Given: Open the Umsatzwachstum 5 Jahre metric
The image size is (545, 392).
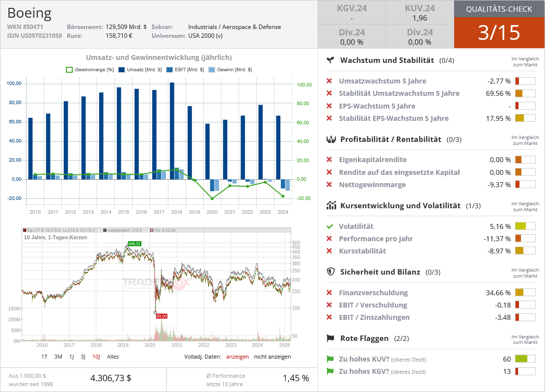Looking at the screenshot, I should click(382, 81).
